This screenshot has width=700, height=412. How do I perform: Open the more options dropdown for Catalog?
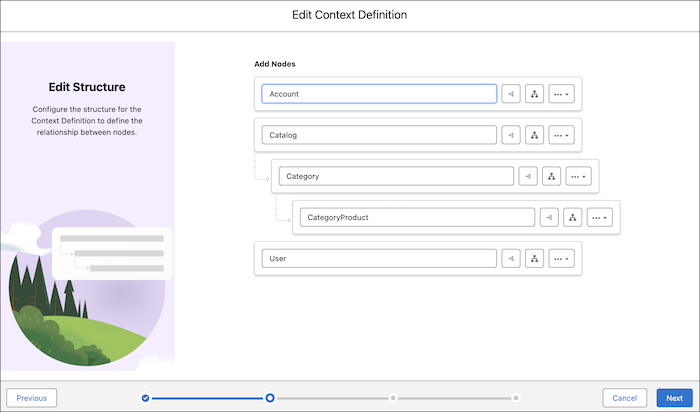[x=561, y=135]
